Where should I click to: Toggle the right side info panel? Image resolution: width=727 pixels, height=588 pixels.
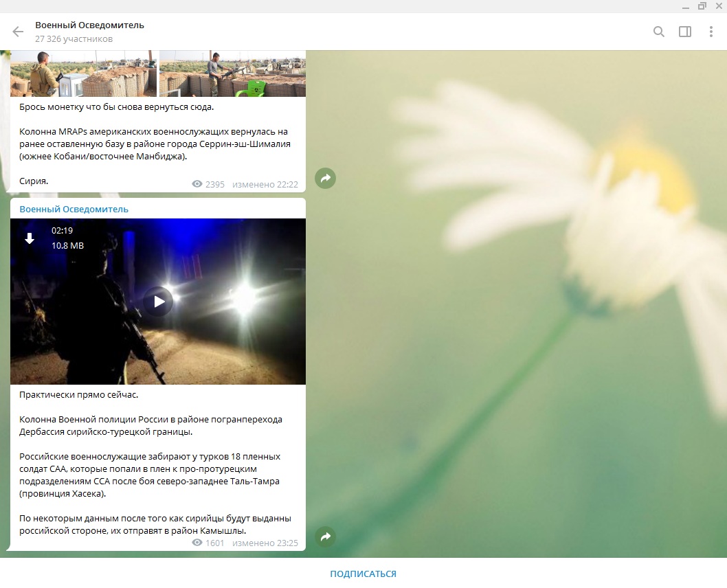pos(684,32)
